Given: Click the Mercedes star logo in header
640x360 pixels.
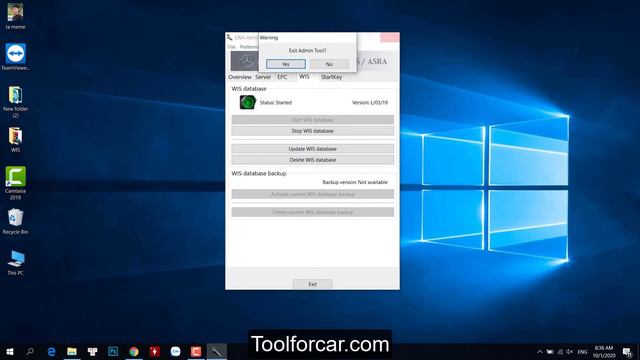Looking at the screenshot, I should point(247,61).
